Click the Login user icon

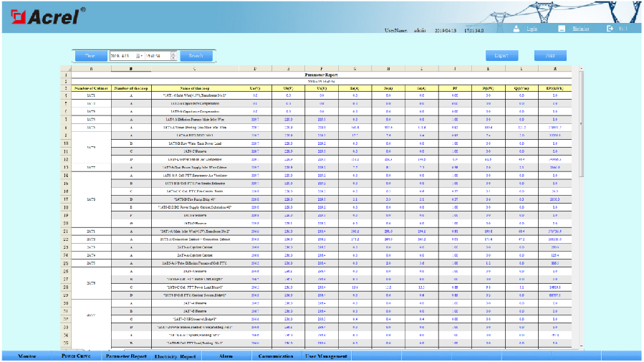[517, 29]
